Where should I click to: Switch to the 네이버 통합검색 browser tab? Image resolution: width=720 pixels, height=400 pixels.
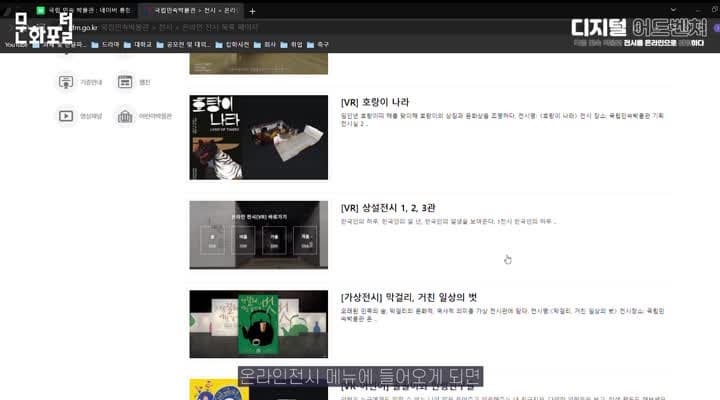pos(85,10)
